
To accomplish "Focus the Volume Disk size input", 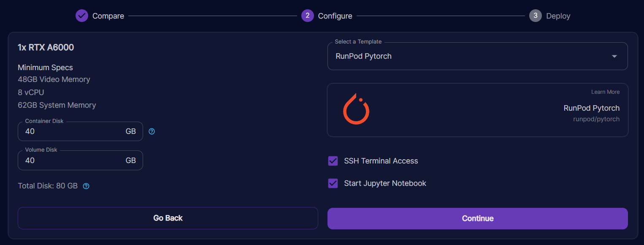I will (x=72, y=161).
